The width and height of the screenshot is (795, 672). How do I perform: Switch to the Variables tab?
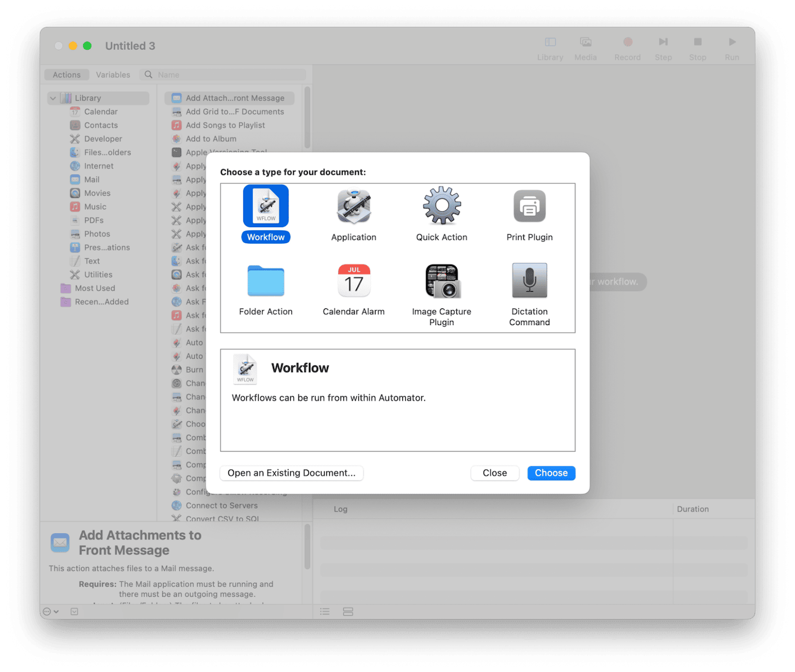[113, 74]
